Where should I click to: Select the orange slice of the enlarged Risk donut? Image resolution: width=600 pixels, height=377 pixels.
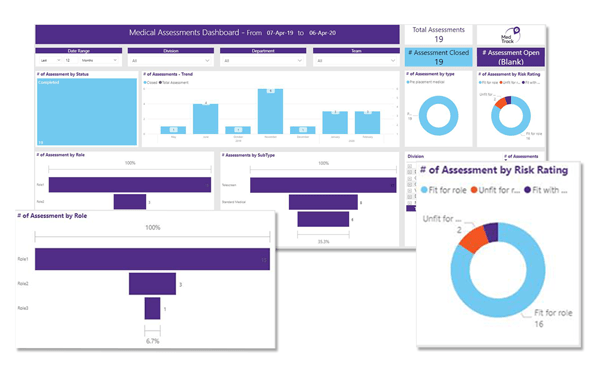pyautogui.click(x=474, y=239)
